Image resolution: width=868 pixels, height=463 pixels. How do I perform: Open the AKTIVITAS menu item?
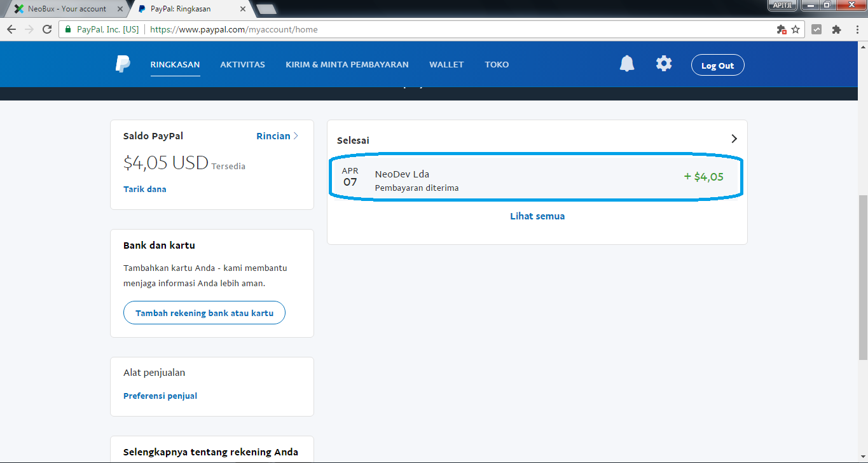242,64
